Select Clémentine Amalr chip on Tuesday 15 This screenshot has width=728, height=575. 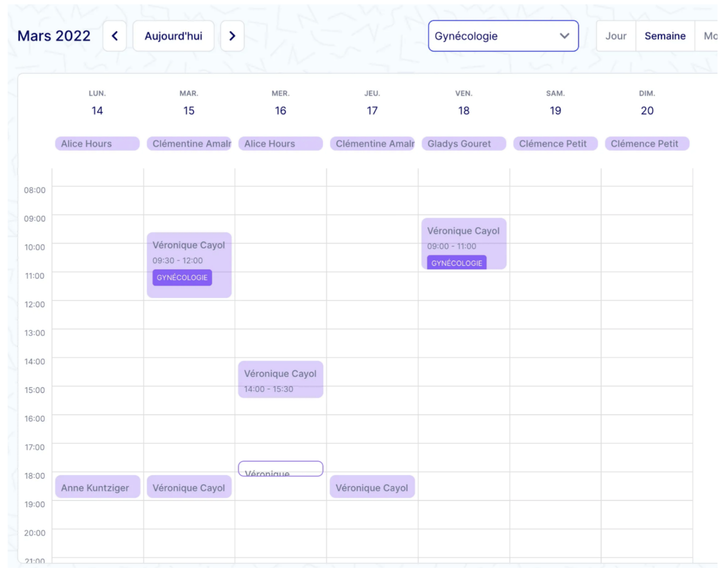[189, 144]
